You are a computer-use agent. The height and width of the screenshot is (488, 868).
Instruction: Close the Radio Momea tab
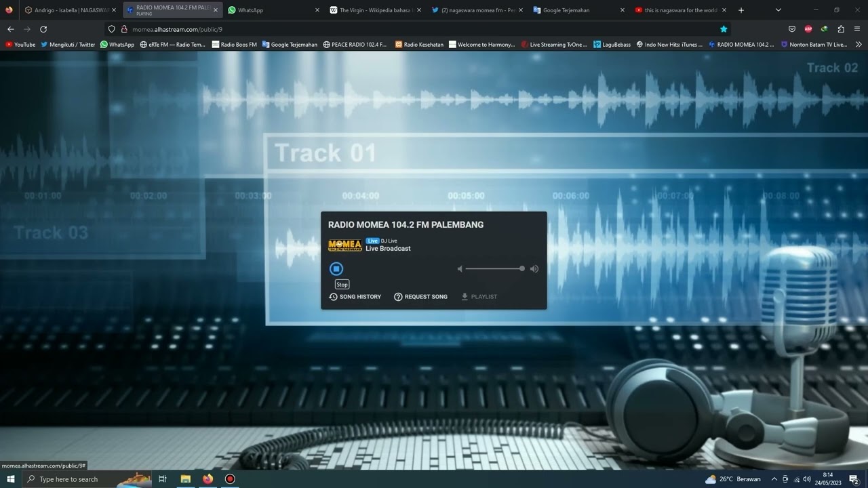(216, 10)
